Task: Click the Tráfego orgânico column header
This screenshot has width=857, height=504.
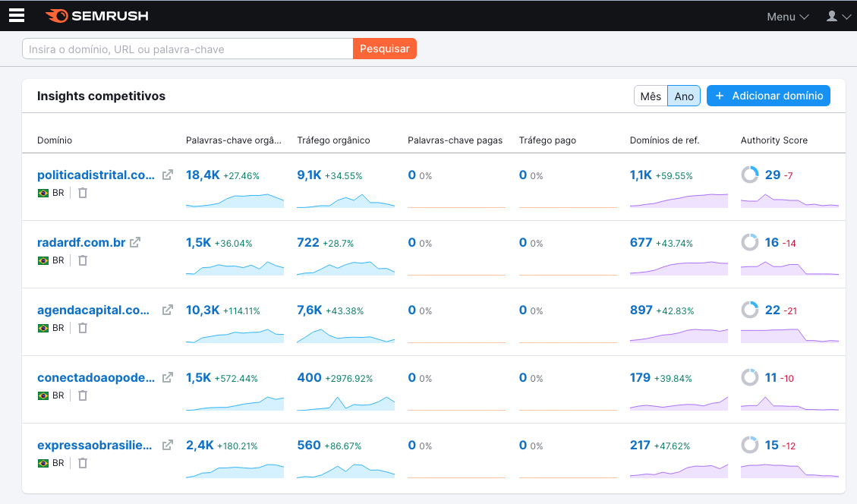Action: 333,140
